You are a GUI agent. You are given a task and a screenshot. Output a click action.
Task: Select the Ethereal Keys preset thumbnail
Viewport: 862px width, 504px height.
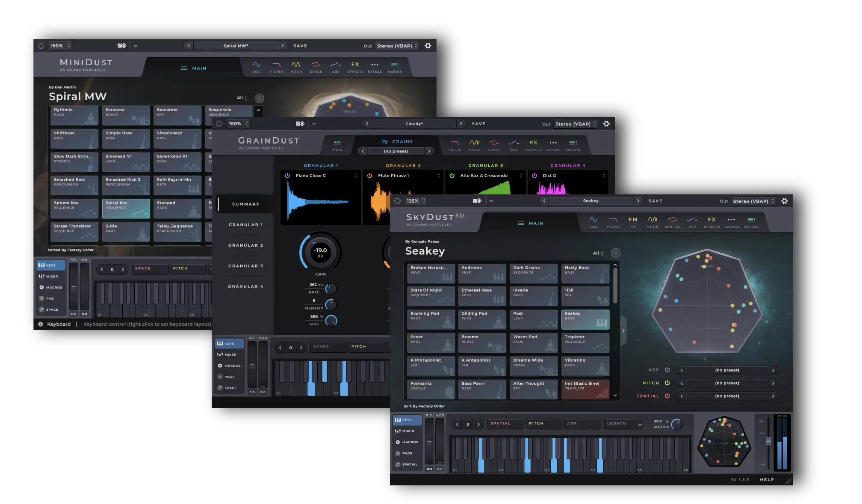(x=482, y=296)
